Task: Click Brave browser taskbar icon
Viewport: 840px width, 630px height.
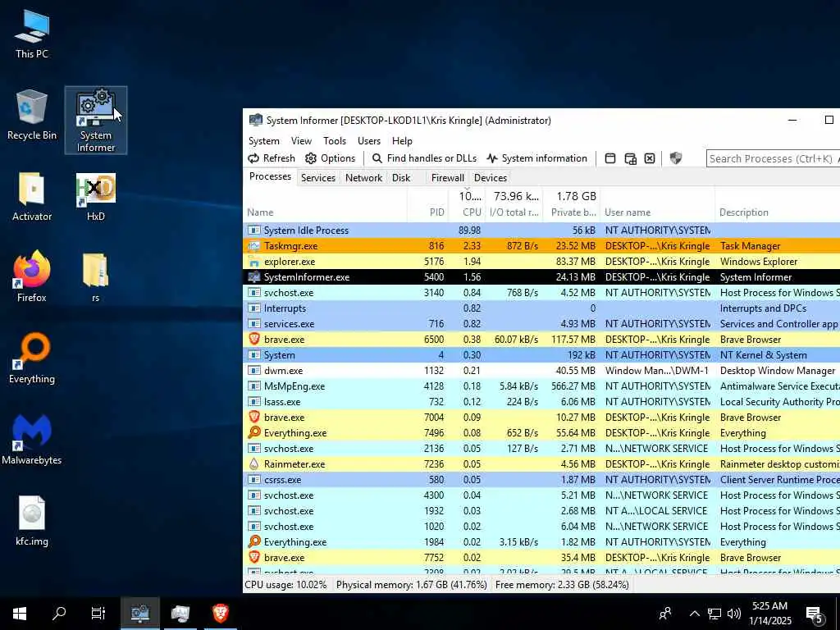Action: point(220,614)
